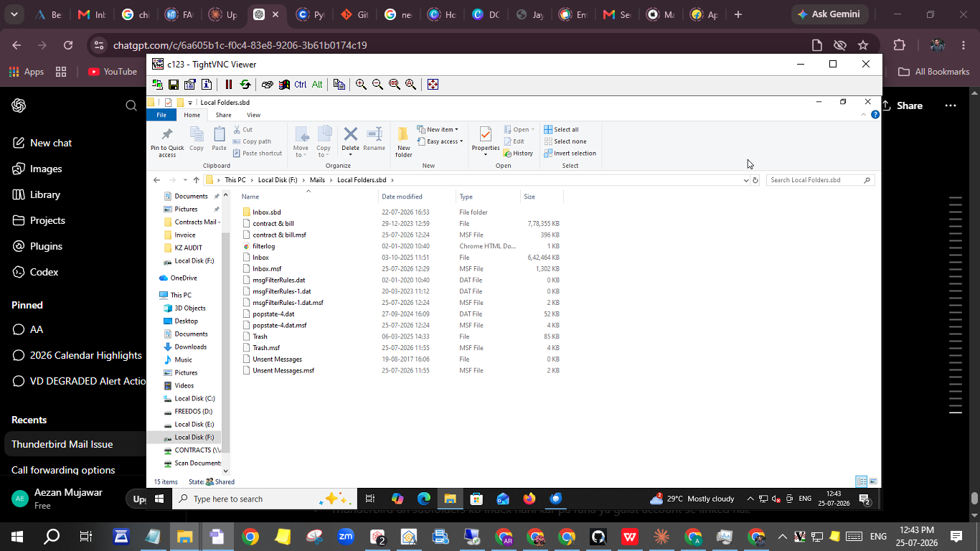Screen dimensions: 980x551
Task: Refresh the Local Folders.sbd folder view
Action: (755, 180)
